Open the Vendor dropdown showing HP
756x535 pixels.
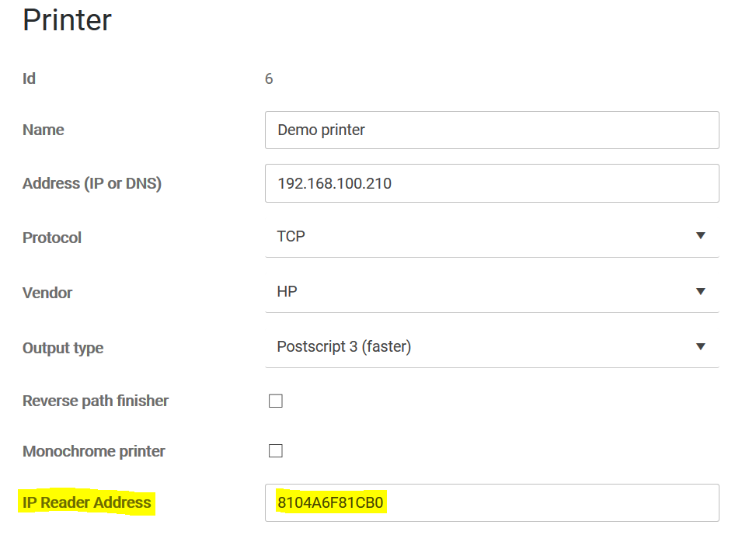click(x=482, y=292)
